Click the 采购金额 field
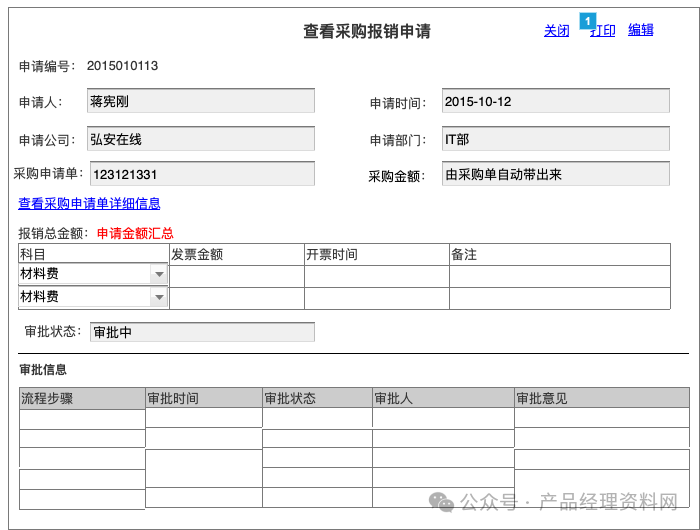Viewport: 700px width, 530px height. pos(556,174)
